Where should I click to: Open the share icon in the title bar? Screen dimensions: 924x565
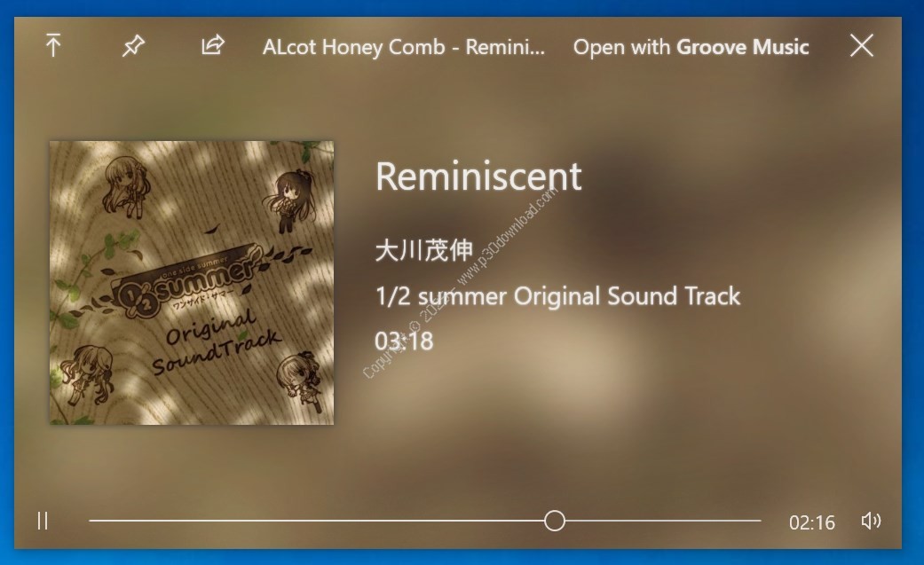coord(213,44)
